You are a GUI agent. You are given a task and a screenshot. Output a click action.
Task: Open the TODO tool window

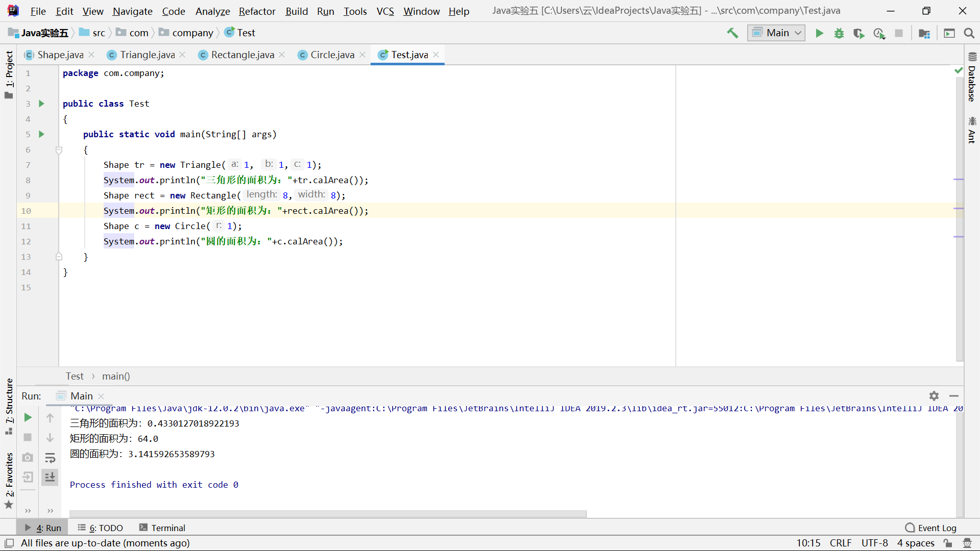pos(101,528)
